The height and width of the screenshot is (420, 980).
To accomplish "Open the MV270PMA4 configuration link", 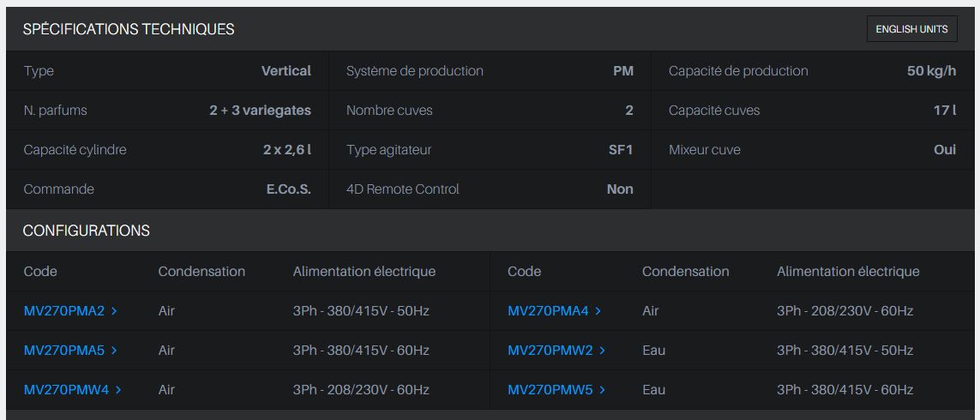I will tap(548, 311).
